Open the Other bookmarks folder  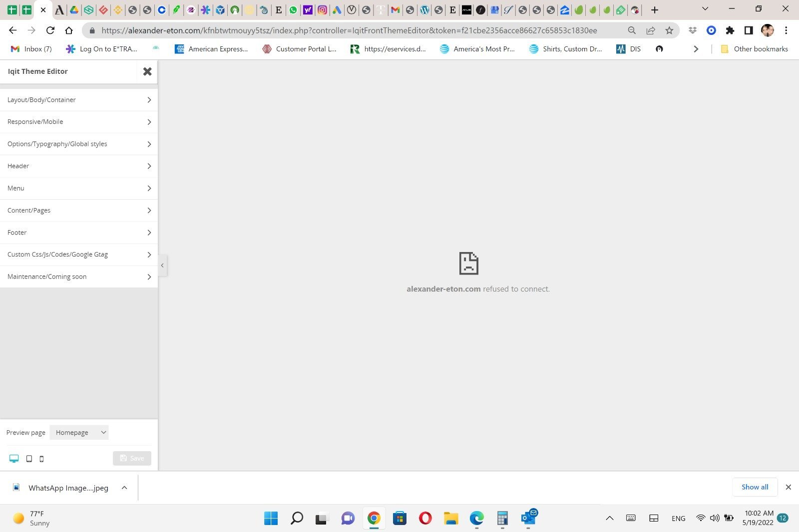pos(754,49)
